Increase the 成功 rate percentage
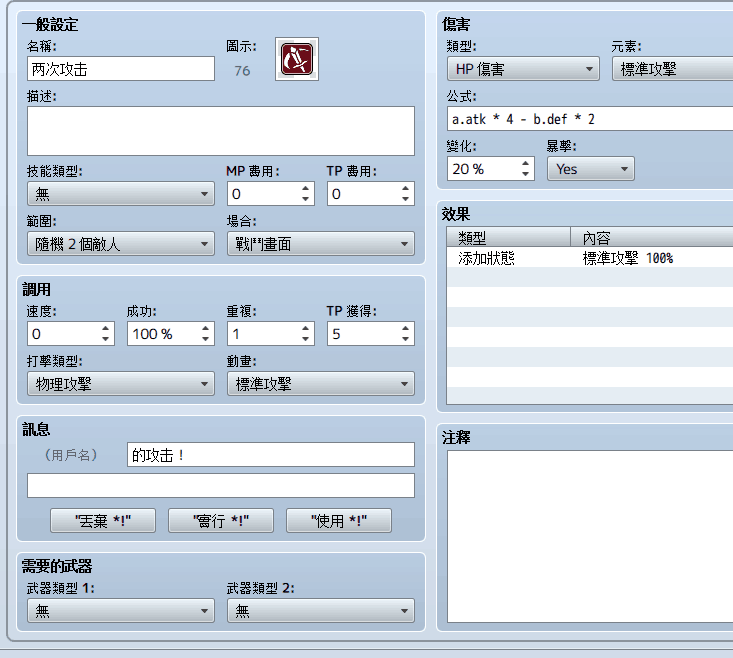The width and height of the screenshot is (733, 658). click(206, 328)
